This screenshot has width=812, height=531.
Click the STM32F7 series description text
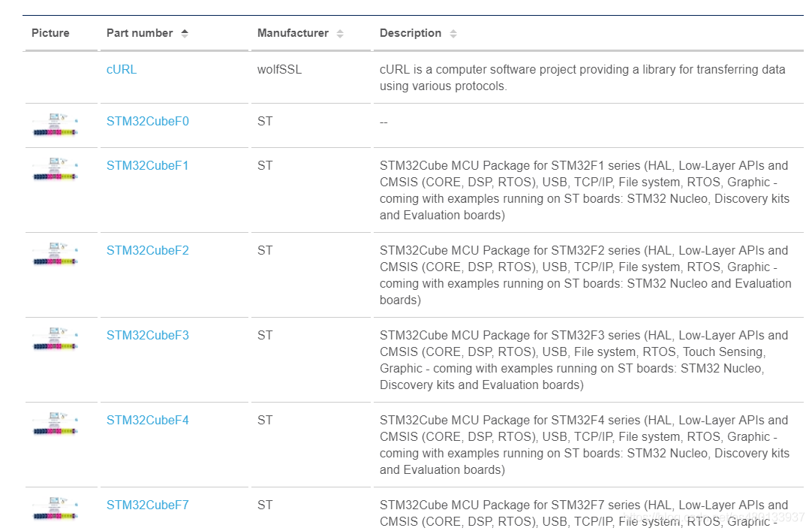point(584,514)
